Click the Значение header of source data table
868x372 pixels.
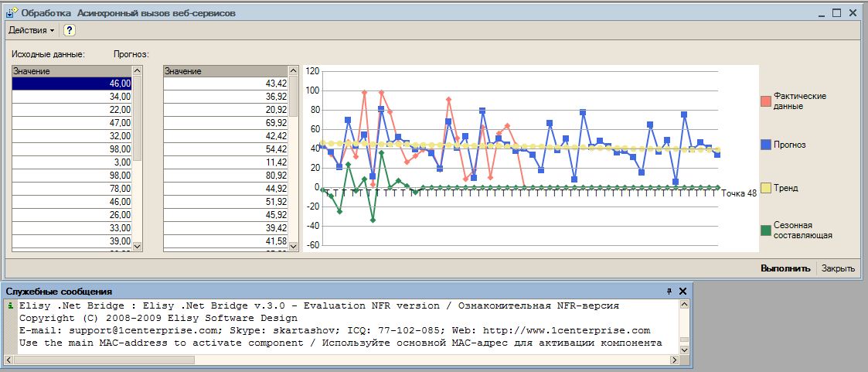coord(73,71)
